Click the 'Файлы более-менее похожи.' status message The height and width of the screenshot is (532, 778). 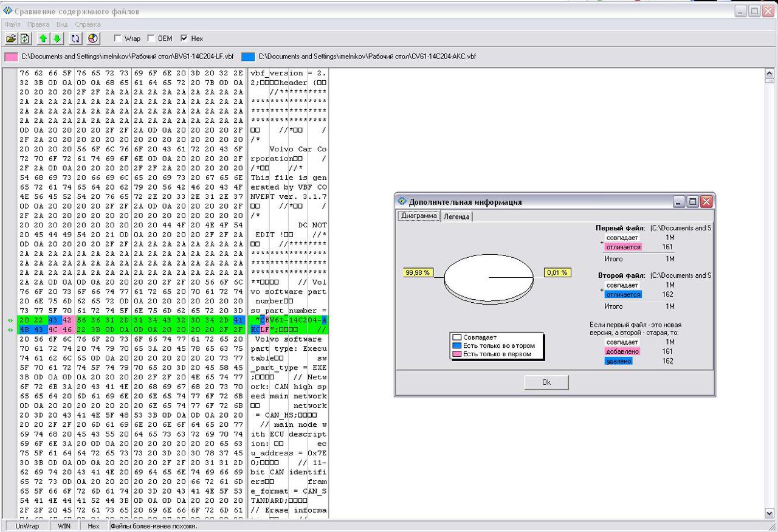point(154,526)
